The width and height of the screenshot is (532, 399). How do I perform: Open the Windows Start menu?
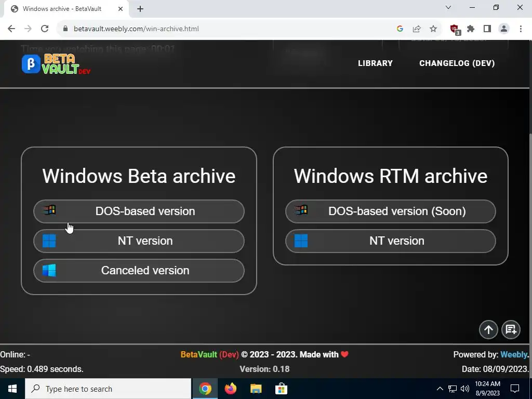tap(12, 389)
